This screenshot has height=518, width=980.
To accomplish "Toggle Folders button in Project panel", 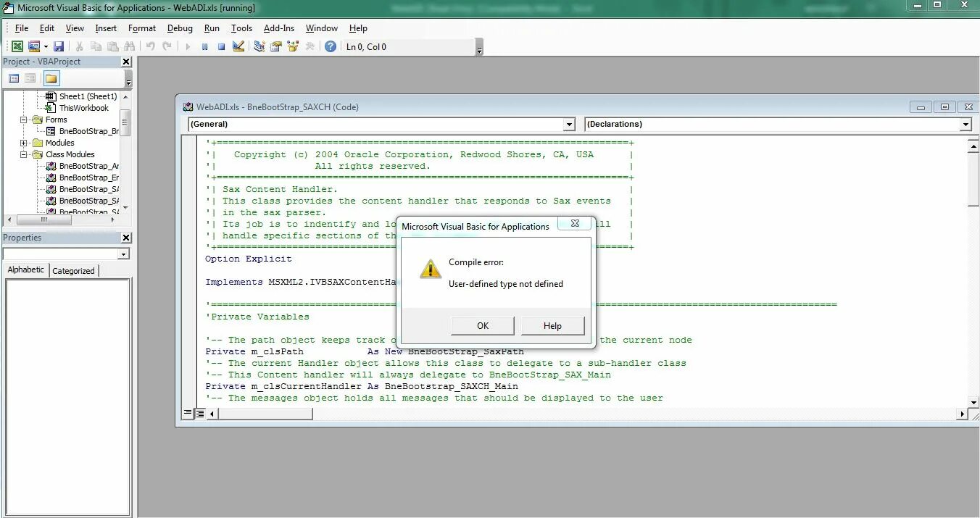I will tap(51, 78).
